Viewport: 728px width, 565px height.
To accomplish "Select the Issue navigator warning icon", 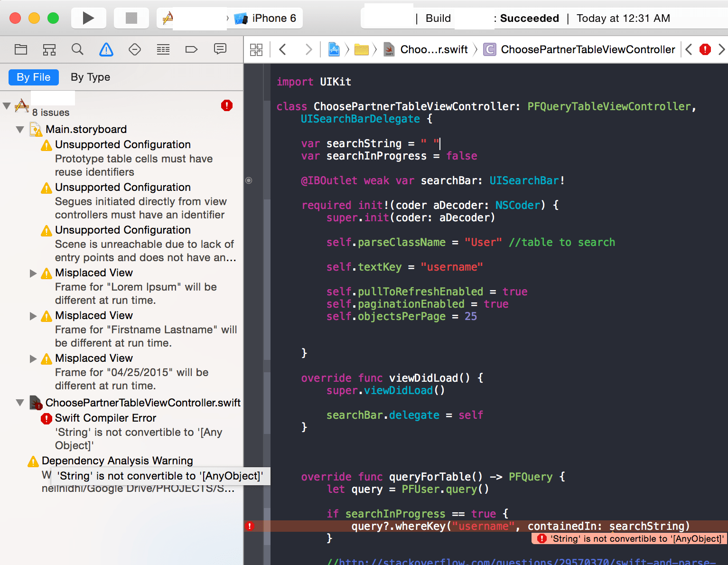I will [x=106, y=49].
